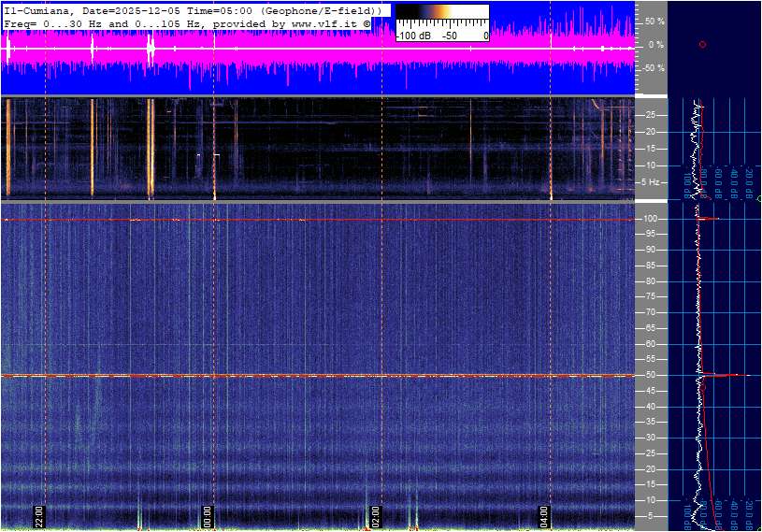The height and width of the screenshot is (532, 762).
Task: Select the 22:00 time marker
Action: tap(39, 516)
